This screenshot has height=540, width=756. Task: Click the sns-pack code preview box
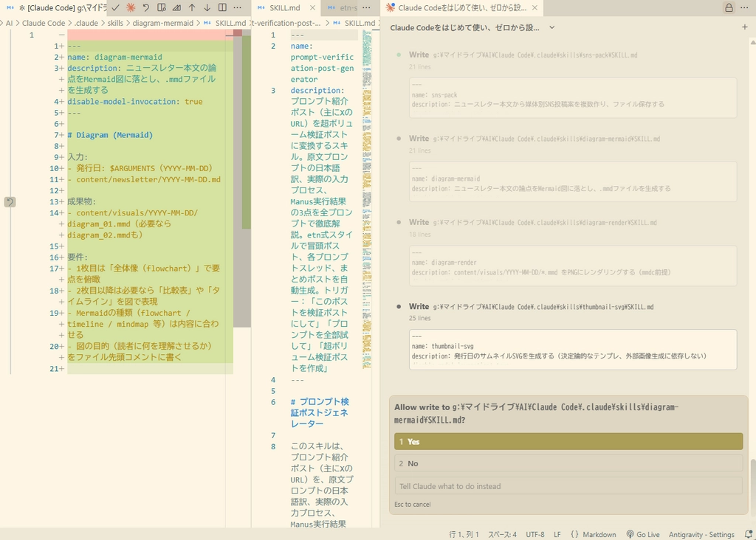[573, 98]
